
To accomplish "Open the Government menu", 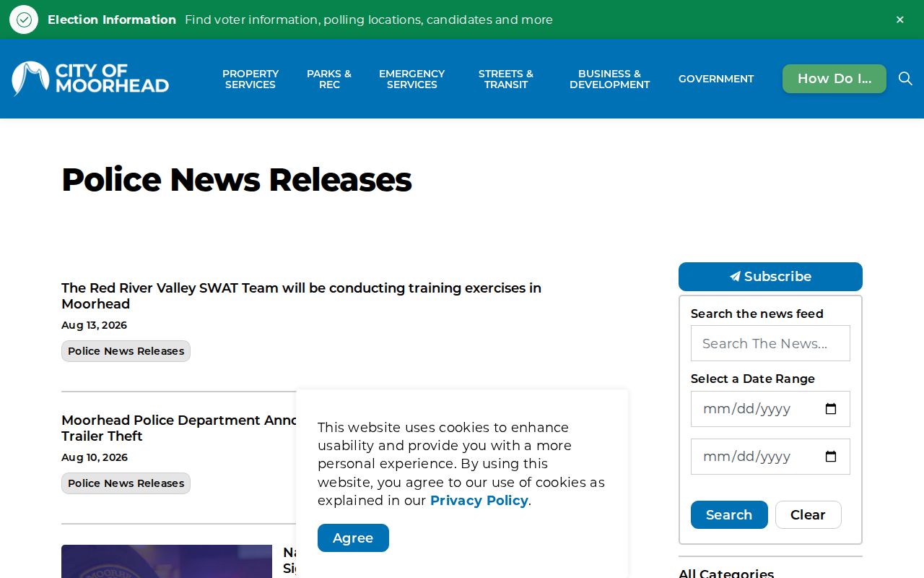I will tap(716, 79).
